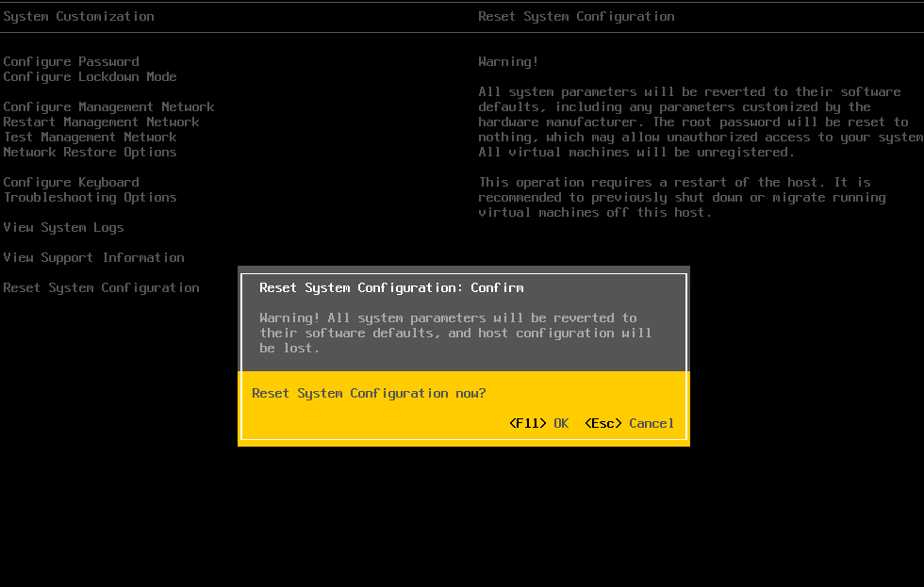924x587 pixels.
Task: Click Test Management Network entry
Action: 90,137
